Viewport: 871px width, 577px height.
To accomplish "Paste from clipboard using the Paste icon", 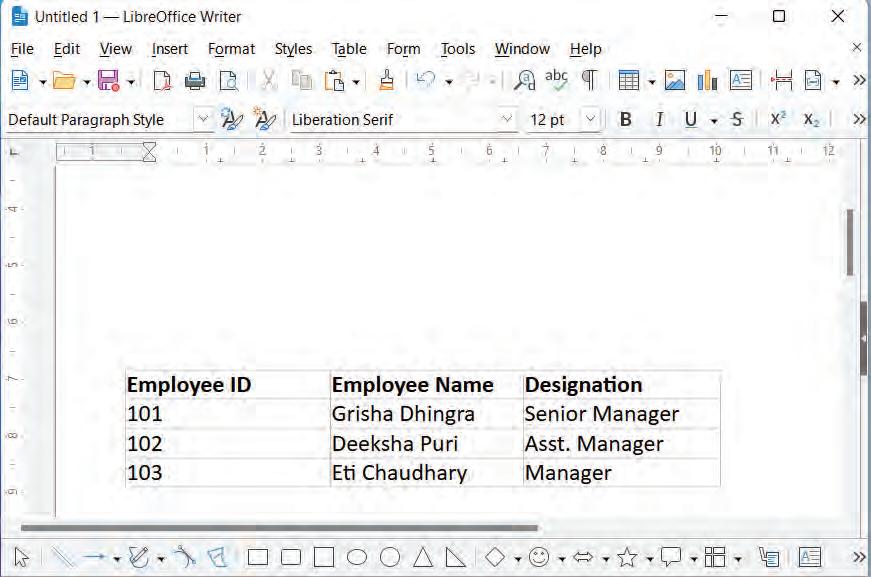I will tap(334, 81).
